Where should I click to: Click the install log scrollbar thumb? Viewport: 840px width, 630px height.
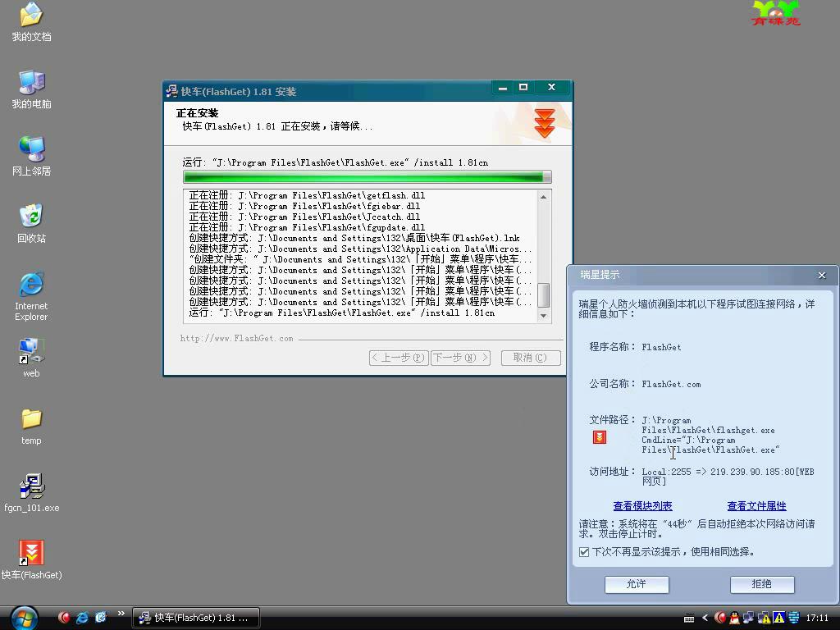coord(543,295)
